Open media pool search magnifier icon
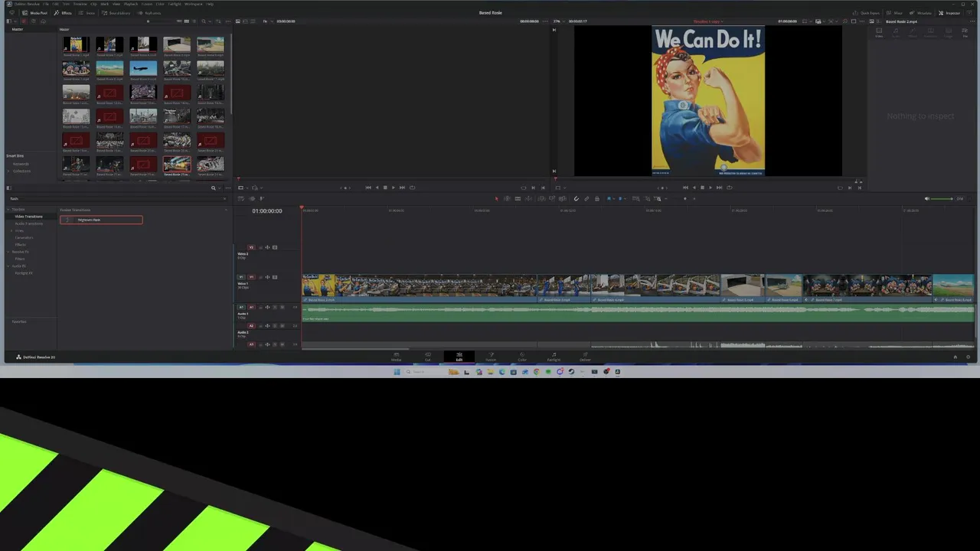Viewport: 980px width, 551px height. (203, 21)
